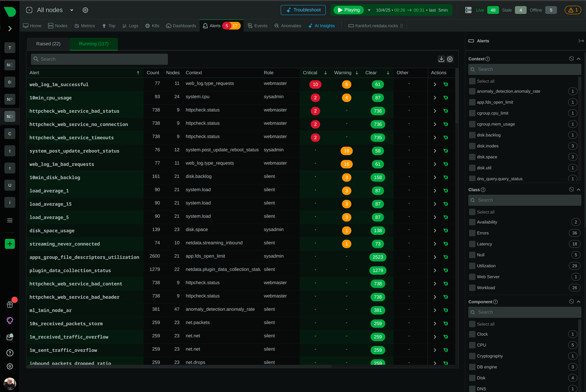Click the settings gear at sidebar bottom
The width and height of the screenshot is (586, 392).
(x=10, y=366)
